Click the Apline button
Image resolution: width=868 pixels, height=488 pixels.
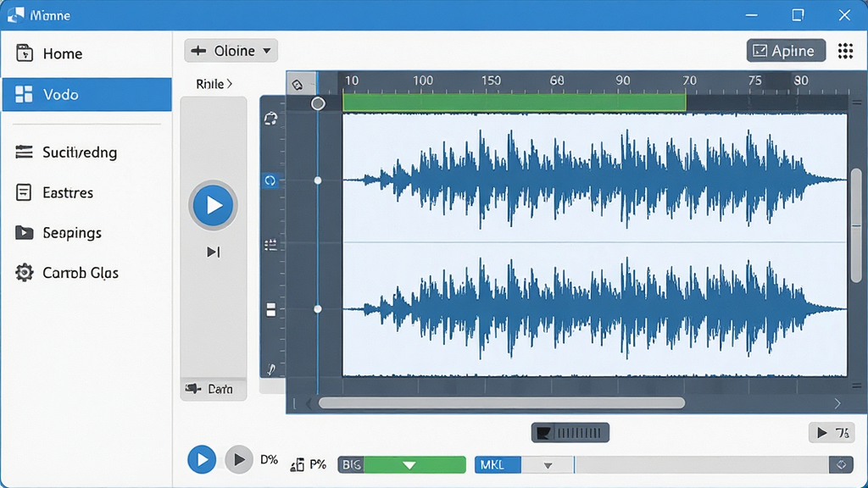786,51
